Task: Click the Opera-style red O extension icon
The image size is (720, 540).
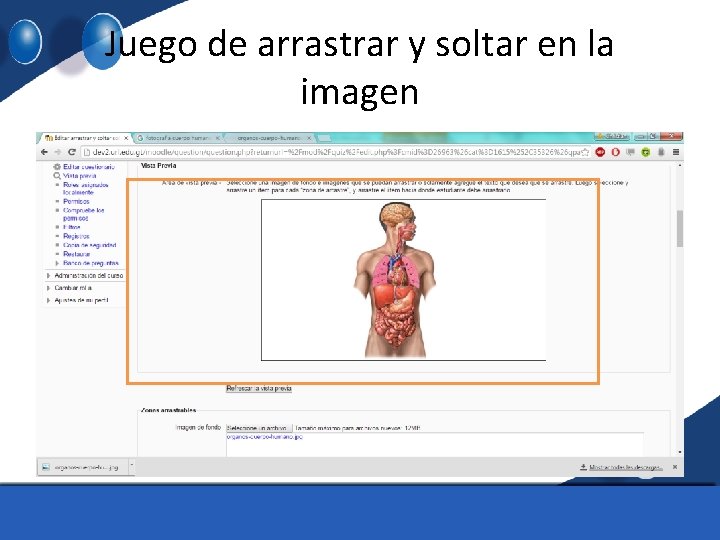Action: (x=615, y=152)
